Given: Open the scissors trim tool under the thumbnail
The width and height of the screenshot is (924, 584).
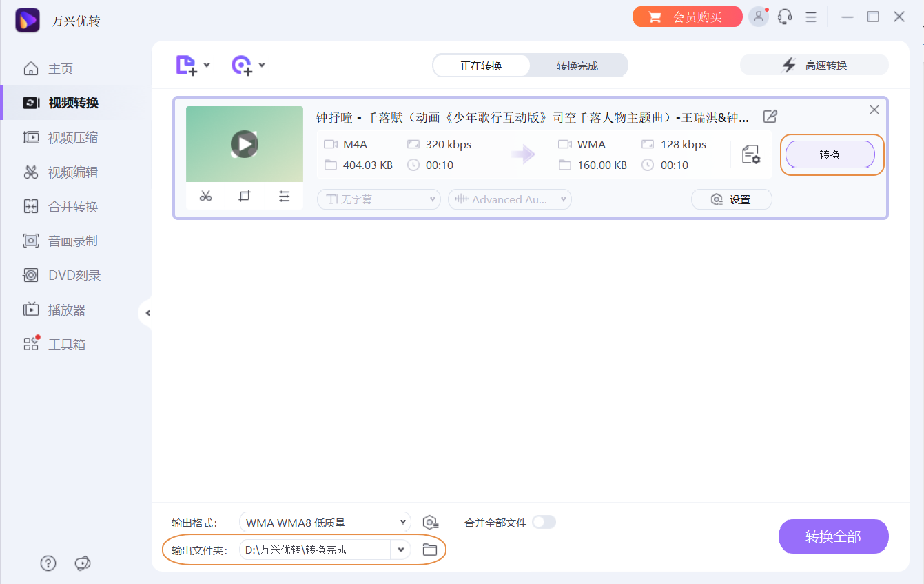Looking at the screenshot, I should 205,196.
